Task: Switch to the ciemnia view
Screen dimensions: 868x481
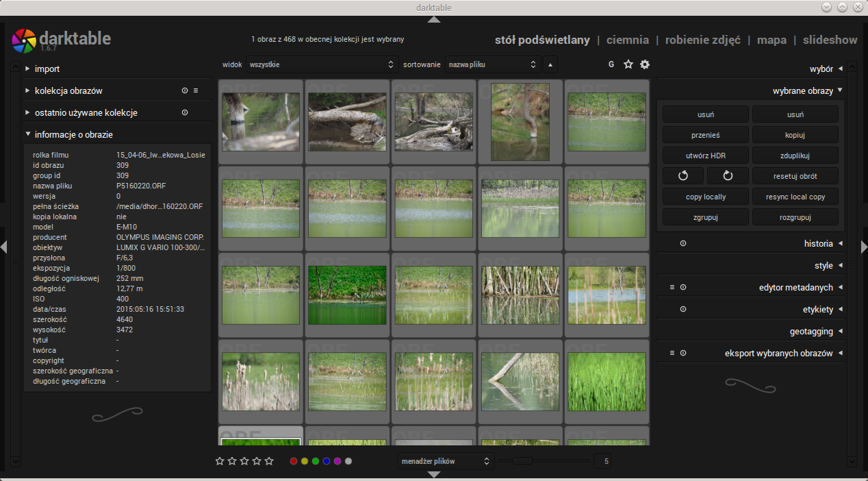Action: tap(628, 40)
